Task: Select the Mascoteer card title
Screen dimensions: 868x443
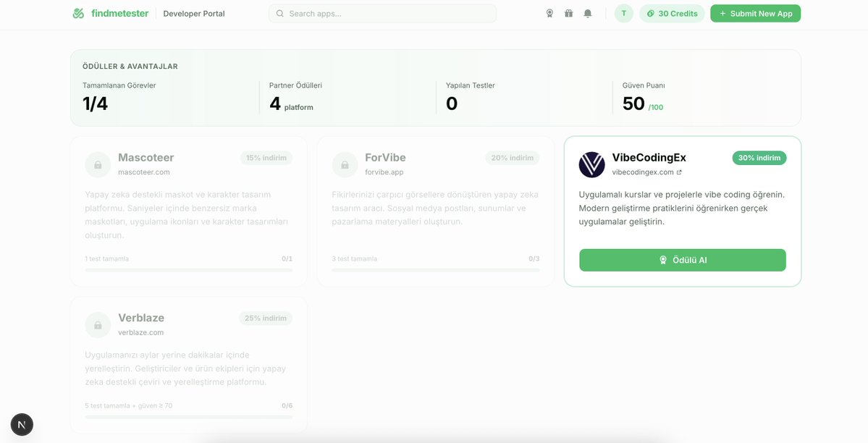Action: [x=146, y=158]
